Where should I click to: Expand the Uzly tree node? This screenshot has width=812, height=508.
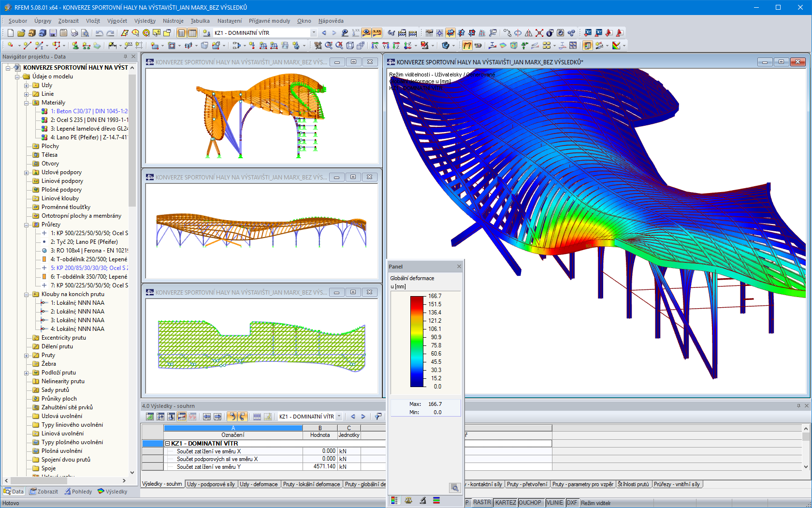(27, 85)
